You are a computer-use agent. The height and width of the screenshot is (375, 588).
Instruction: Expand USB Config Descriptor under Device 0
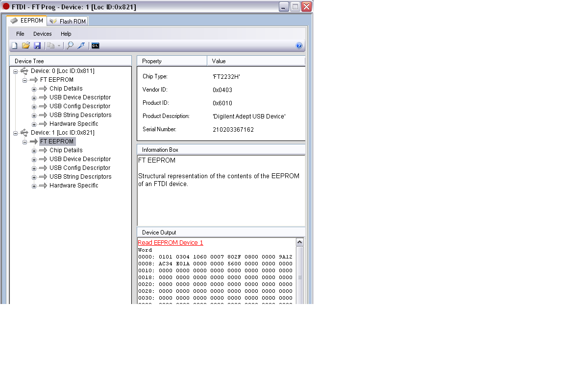34,107
